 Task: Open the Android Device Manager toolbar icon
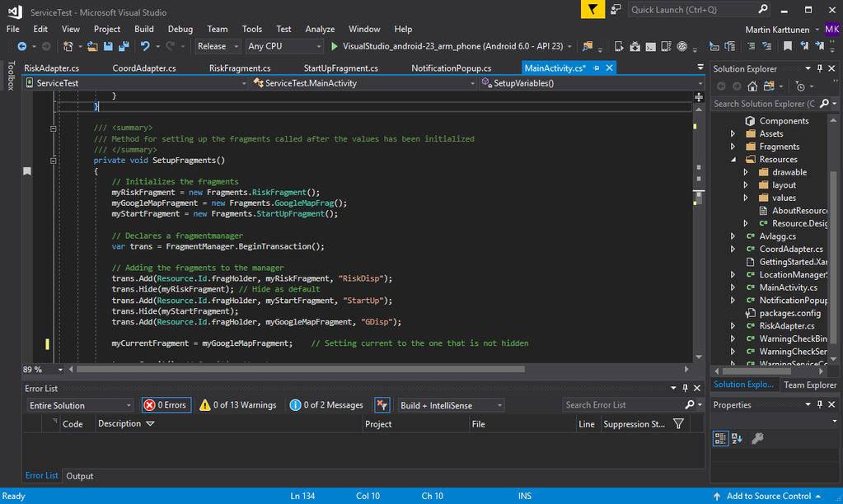coord(619,46)
